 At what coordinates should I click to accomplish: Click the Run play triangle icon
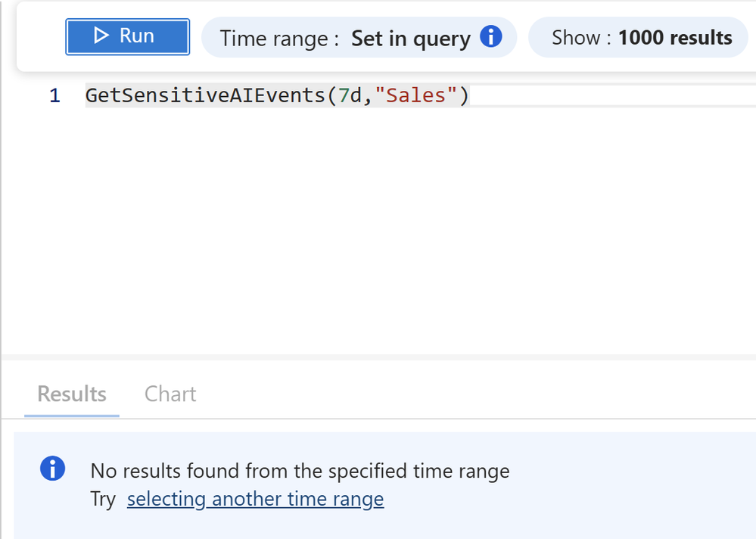click(101, 36)
